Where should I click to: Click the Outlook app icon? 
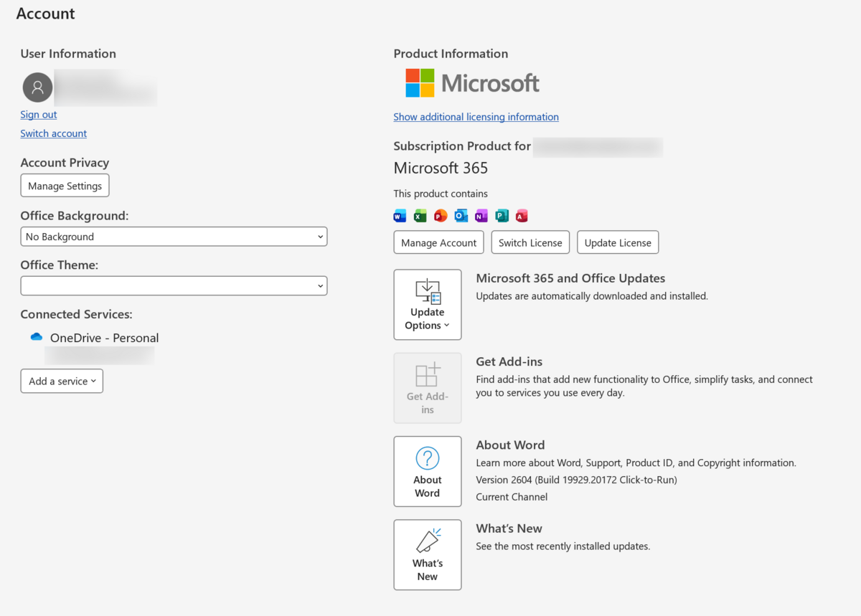pos(461,216)
